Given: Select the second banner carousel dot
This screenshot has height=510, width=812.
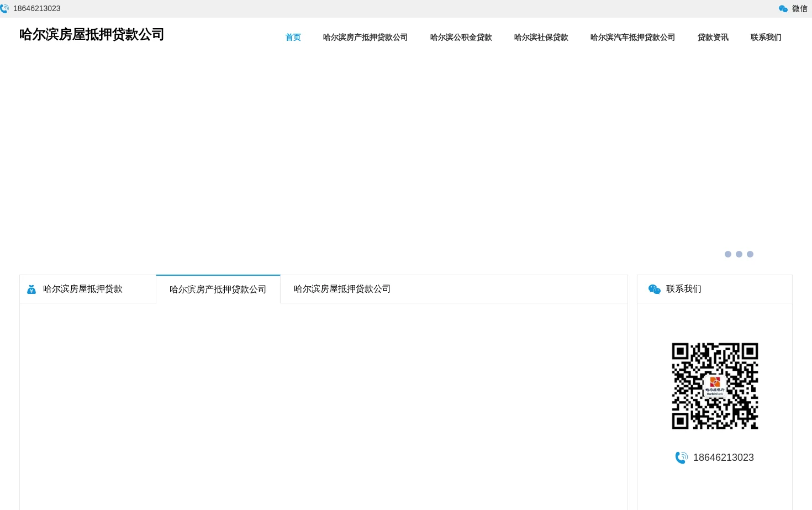Looking at the screenshot, I should pyautogui.click(x=739, y=254).
